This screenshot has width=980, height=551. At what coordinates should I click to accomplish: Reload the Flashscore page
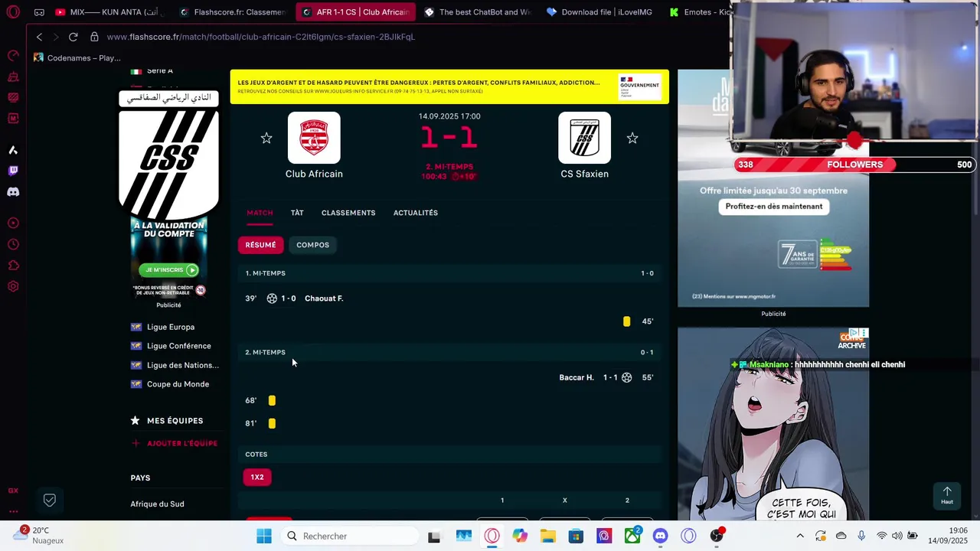73,37
